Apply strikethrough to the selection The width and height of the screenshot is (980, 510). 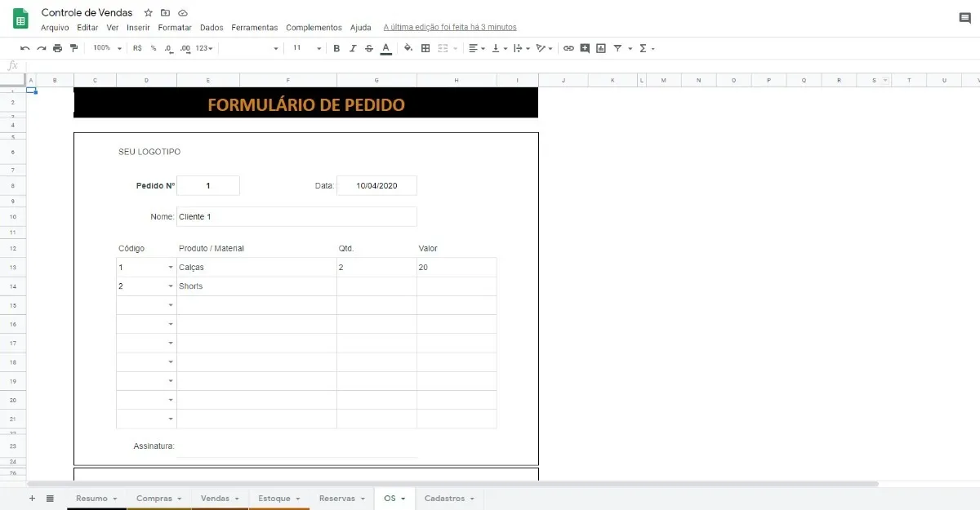[x=369, y=48]
